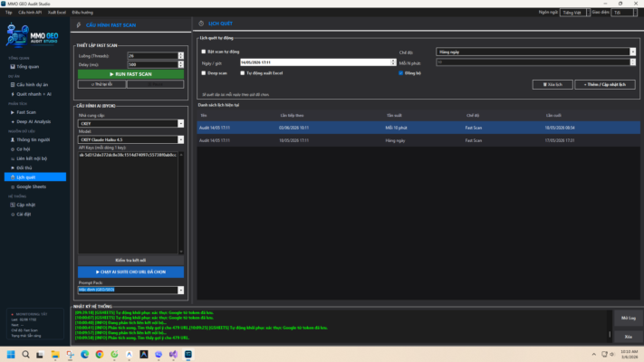644x362 pixels.
Task: Click Thêm / Cập nhật lịch button
Action: (x=605, y=84)
